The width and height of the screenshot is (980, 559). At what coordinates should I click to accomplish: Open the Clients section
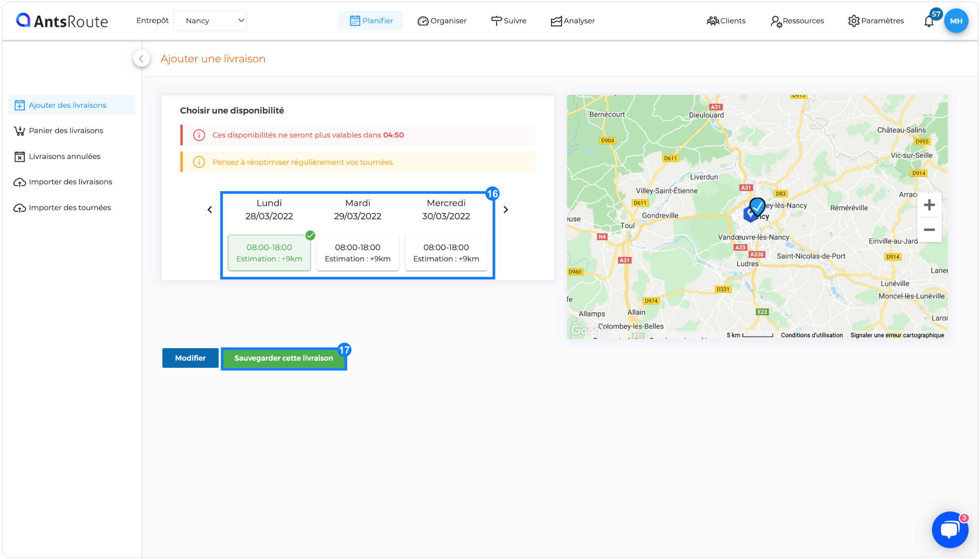tap(726, 21)
